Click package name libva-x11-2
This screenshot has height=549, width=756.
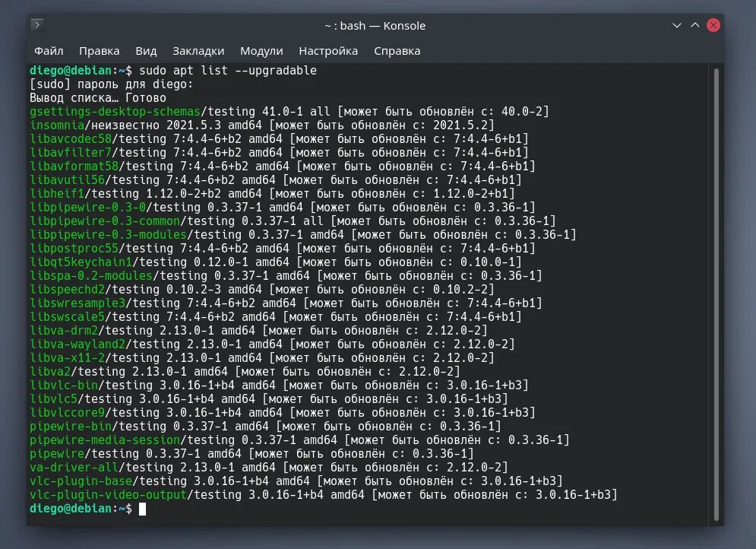pos(67,358)
